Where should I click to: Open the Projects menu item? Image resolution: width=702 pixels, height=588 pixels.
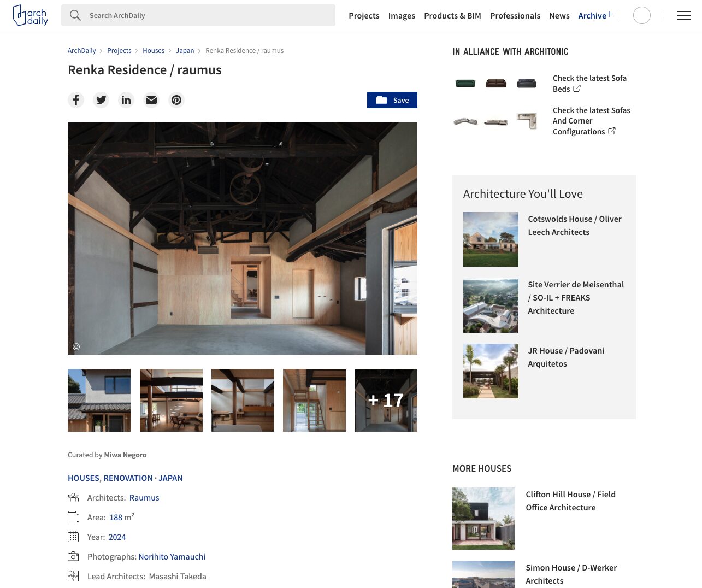[x=364, y=16]
